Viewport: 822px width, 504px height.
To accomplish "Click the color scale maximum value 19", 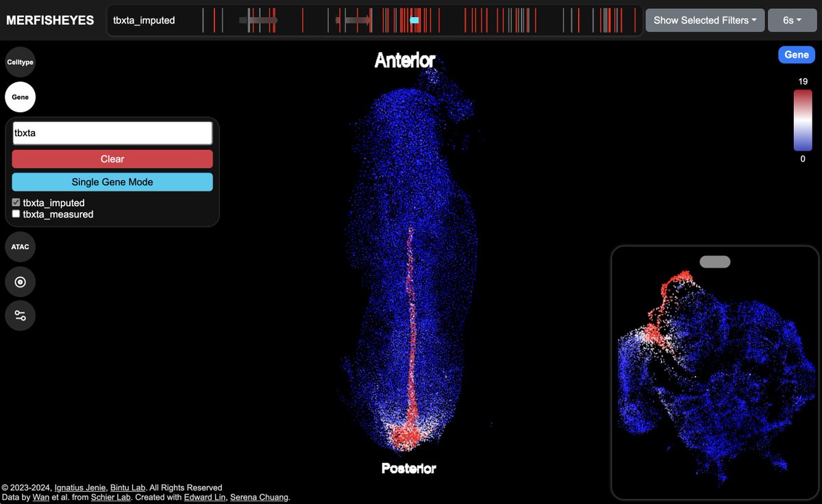I will [x=802, y=81].
